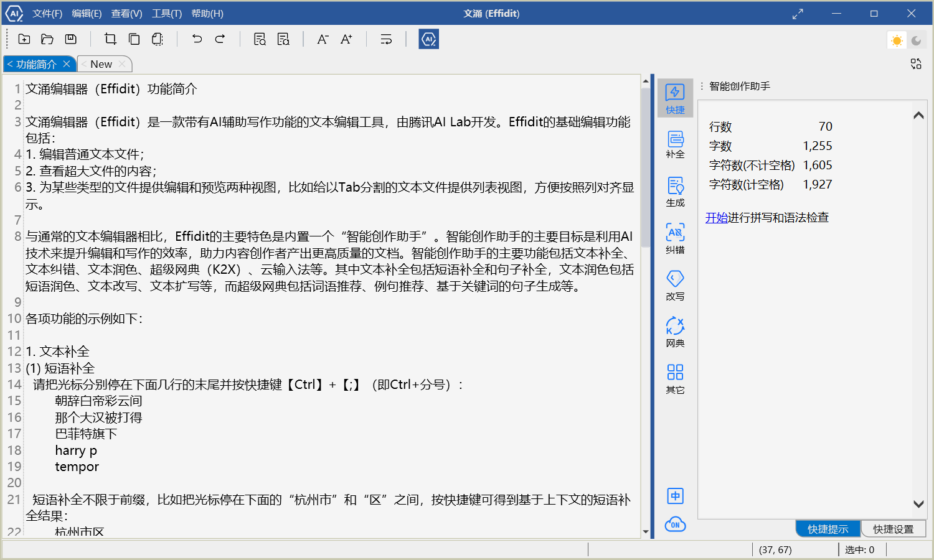Undo the last edit

(197, 39)
